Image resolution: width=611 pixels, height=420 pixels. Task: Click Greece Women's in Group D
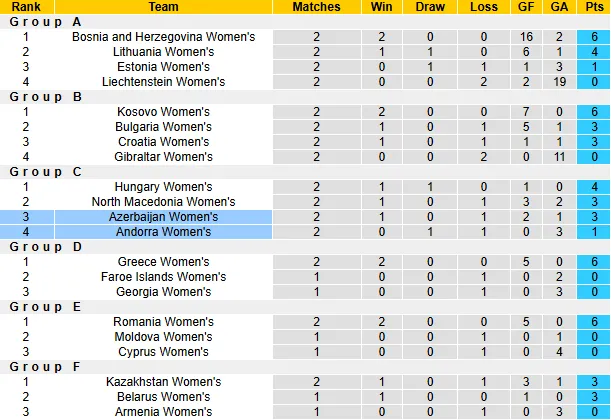coord(164,262)
